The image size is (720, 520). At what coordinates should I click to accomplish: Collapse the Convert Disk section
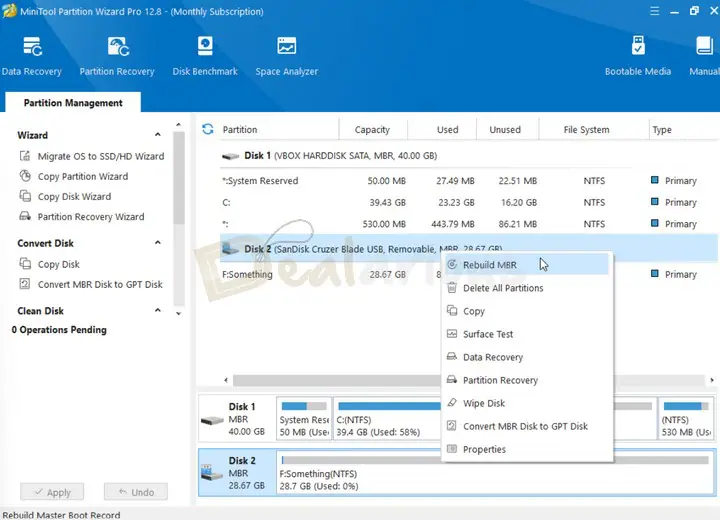coord(157,243)
